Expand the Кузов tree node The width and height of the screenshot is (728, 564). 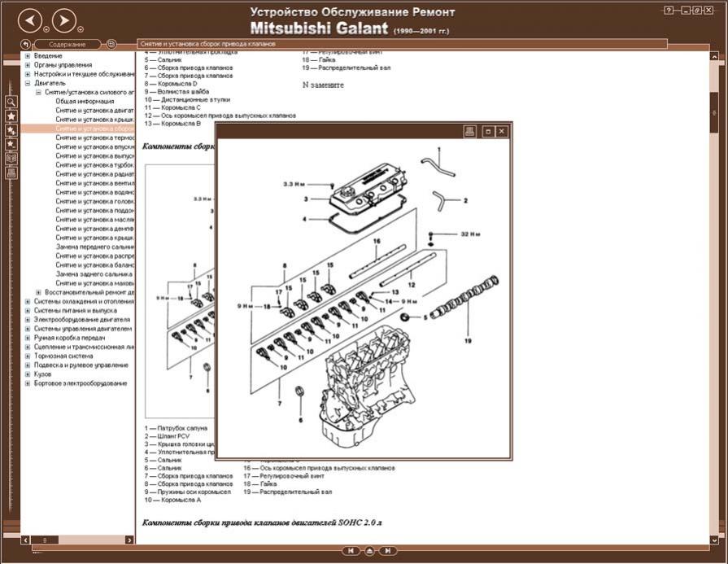point(28,374)
